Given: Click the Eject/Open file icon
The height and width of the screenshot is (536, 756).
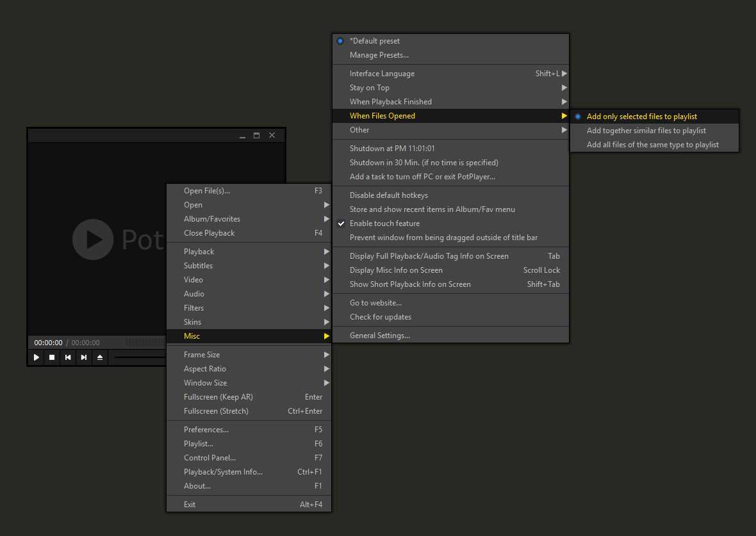Looking at the screenshot, I should pyautogui.click(x=100, y=357).
